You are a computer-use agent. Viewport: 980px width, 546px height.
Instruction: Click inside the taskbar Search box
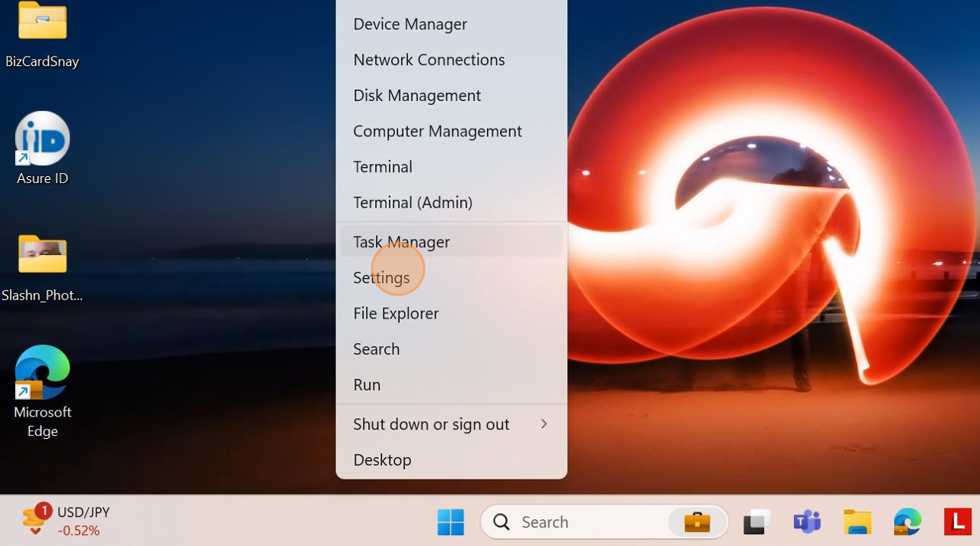point(582,521)
